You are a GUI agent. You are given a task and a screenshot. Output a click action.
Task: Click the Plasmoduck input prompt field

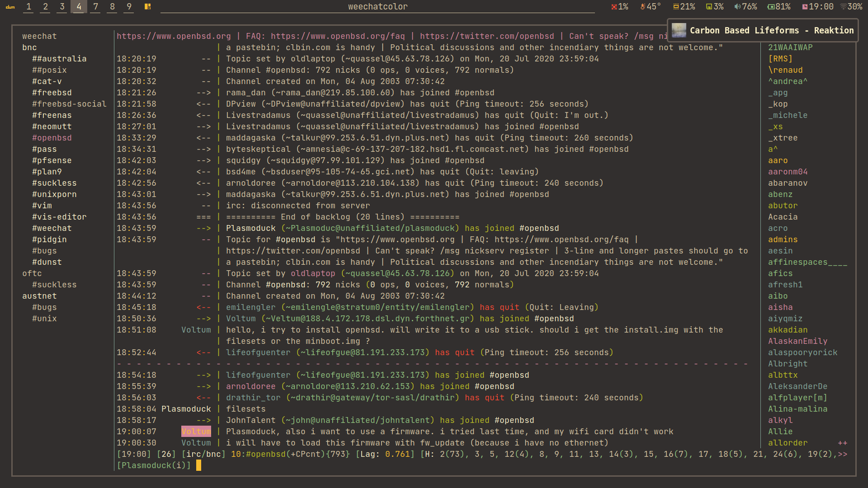coord(154,465)
